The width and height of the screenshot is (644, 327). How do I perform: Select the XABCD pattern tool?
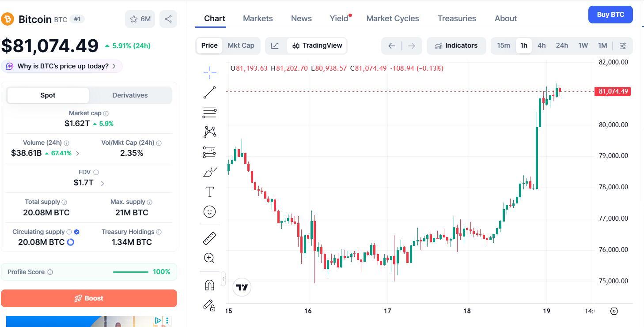[x=210, y=132]
